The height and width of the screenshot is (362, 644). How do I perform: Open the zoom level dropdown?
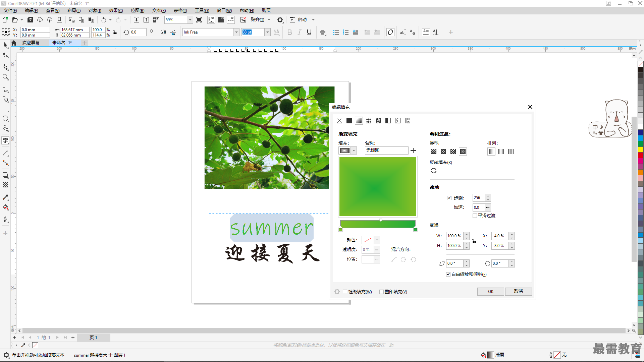coord(190,20)
